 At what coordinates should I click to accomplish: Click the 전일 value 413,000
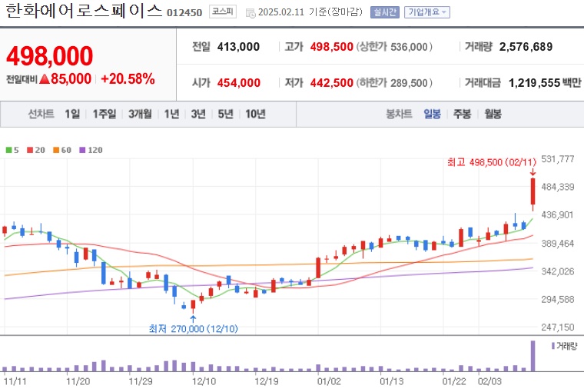pyautogui.click(x=238, y=47)
